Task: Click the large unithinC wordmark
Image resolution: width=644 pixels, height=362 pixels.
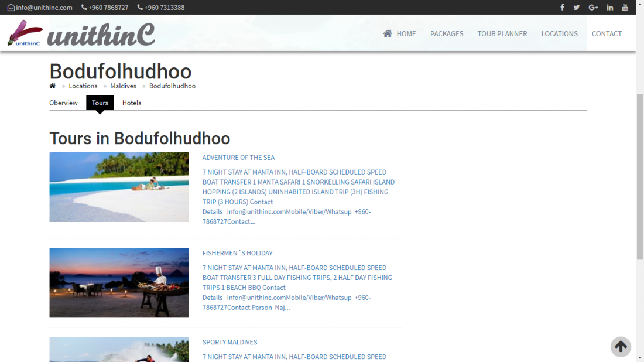Action: pos(101,34)
